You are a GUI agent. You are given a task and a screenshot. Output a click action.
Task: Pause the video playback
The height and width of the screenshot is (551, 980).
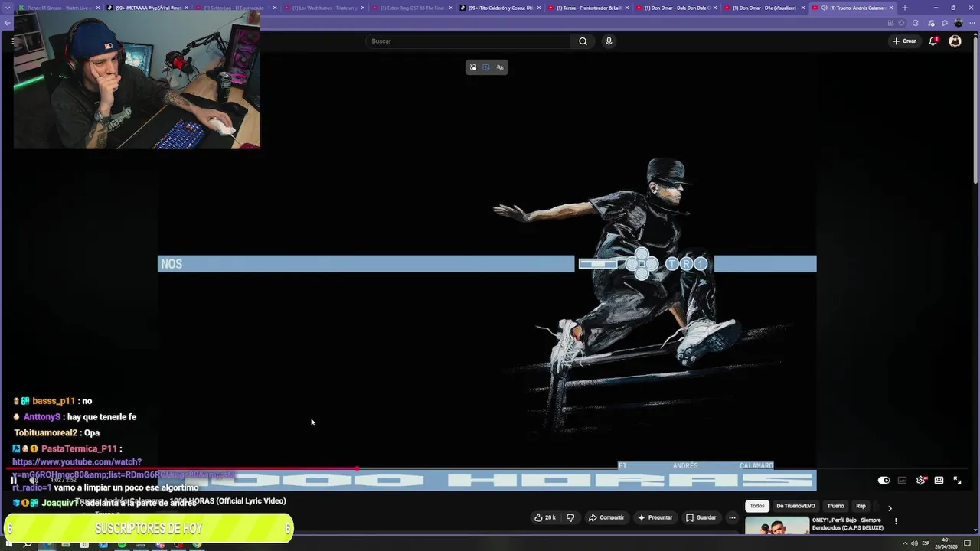coord(13,480)
